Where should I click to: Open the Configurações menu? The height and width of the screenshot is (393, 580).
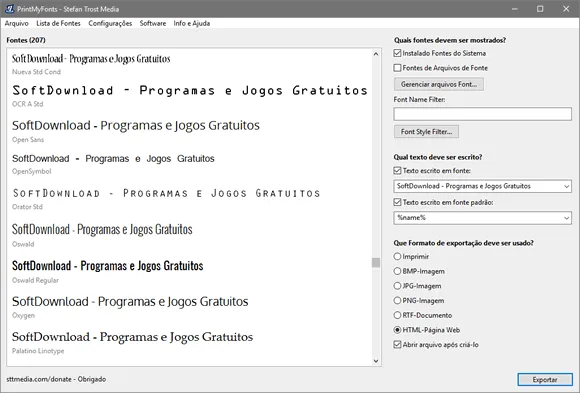pyautogui.click(x=110, y=23)
